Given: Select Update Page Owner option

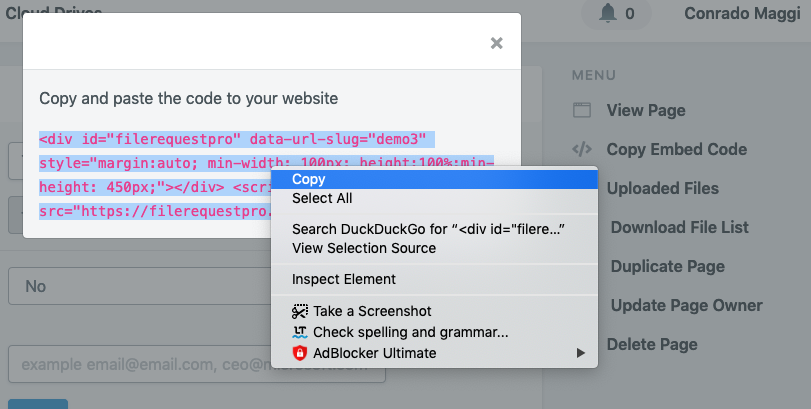Looking at the screenshot, I should (686, 305).
